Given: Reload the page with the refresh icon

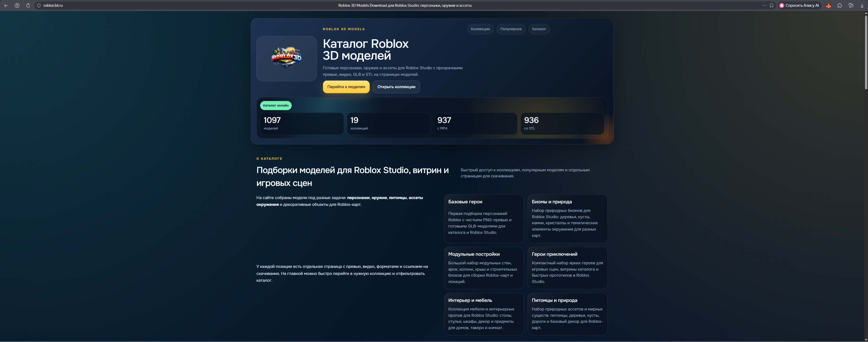Looking at the screenshot, I should click(x=28, y=5).
